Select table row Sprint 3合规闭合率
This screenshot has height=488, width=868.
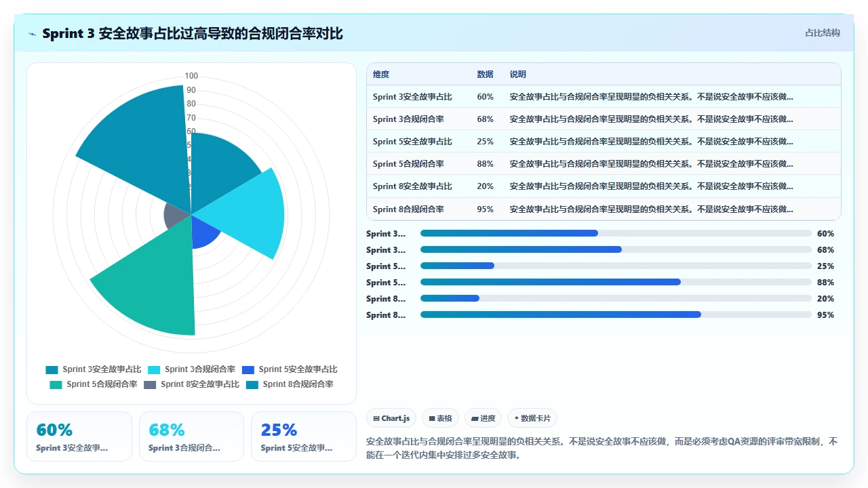[604, 119]
